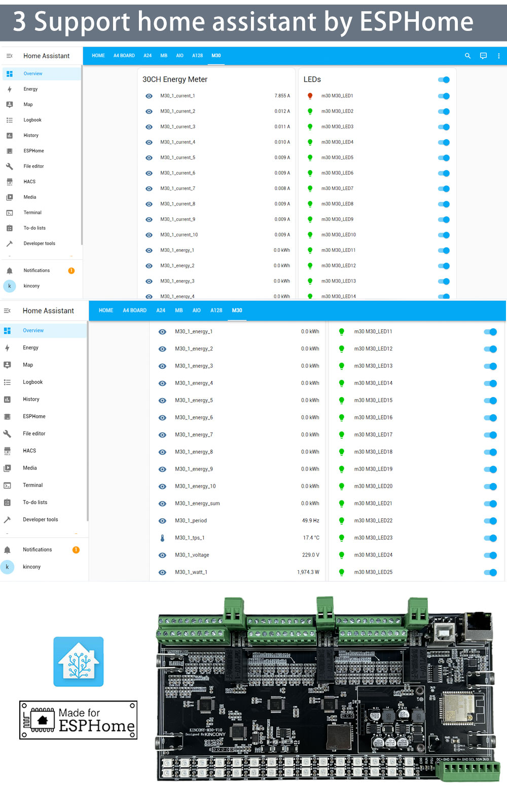Open Logbook in the lower sidebar
Viewport: 507px width, 812px height.
(x=32, y=382)
